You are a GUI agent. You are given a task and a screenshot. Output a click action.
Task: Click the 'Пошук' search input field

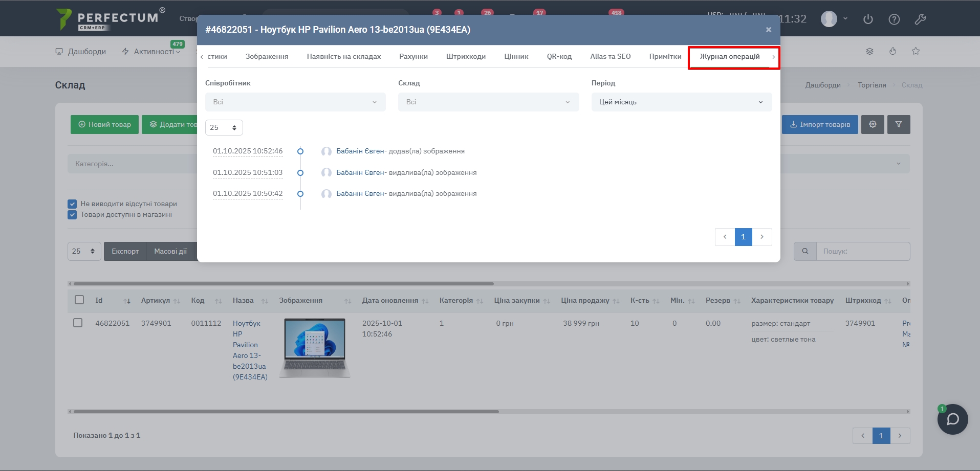(863, 251)
